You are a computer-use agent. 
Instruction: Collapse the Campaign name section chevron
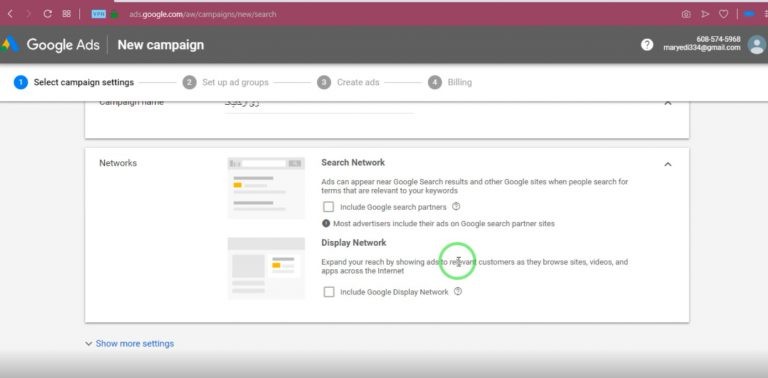click(x=668, y=103)
